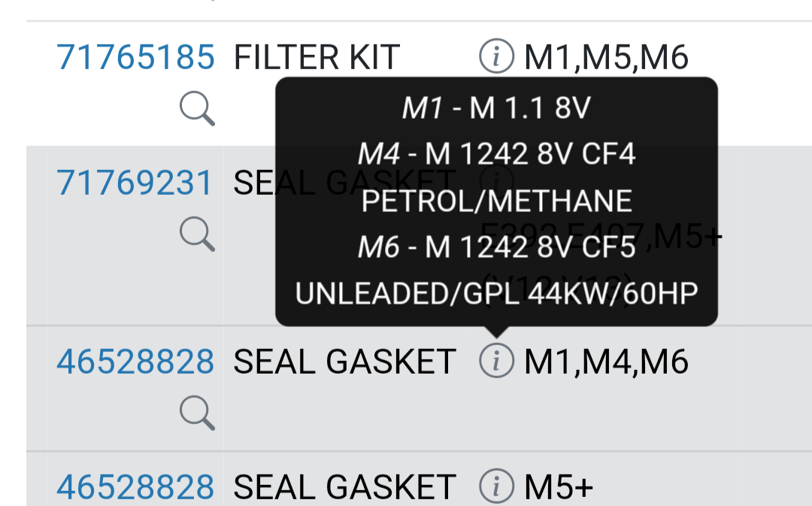Open part number 71769231 link

tap(134, 183)
